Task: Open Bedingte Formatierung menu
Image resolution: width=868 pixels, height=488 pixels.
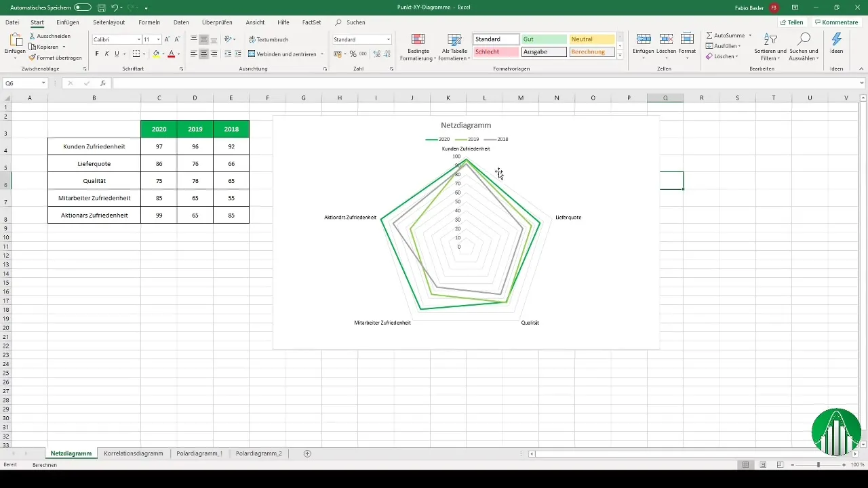Action: 418,47
